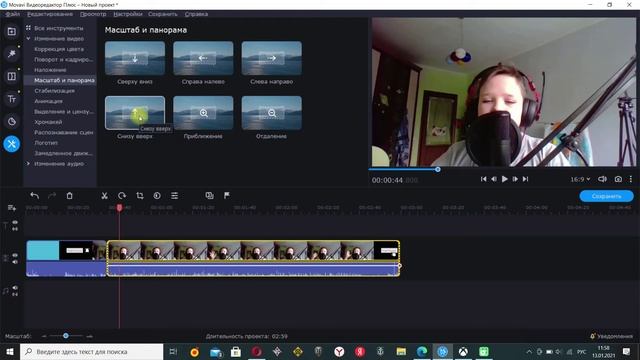640x360 pixels.
Task: Open the Crop tool in timeline toolbar
Action: point(140,196)
